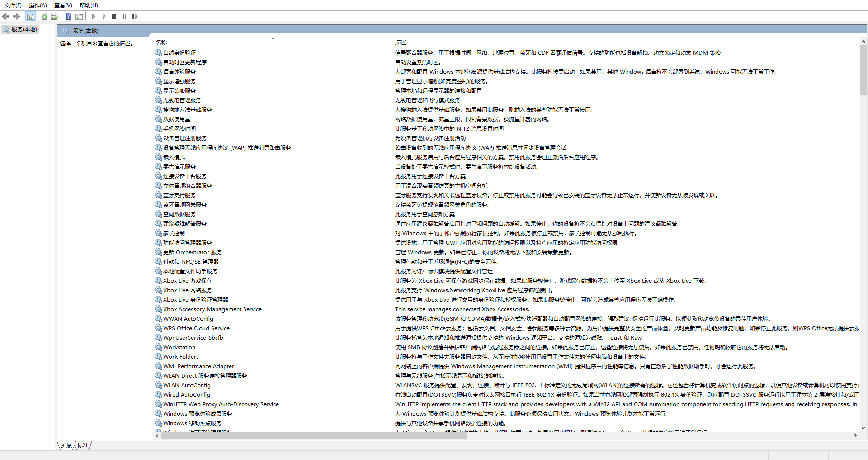The height and width of the screenshot is (460, 868).
Task: Click the 名称 column header
Action: tap(161, 43)
